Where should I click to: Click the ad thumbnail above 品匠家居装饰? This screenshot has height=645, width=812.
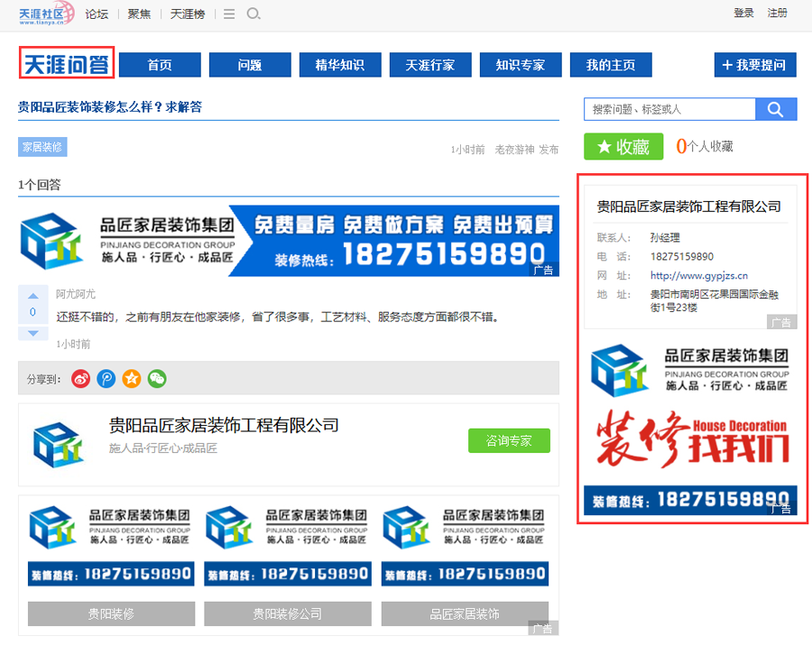(465, 545)
